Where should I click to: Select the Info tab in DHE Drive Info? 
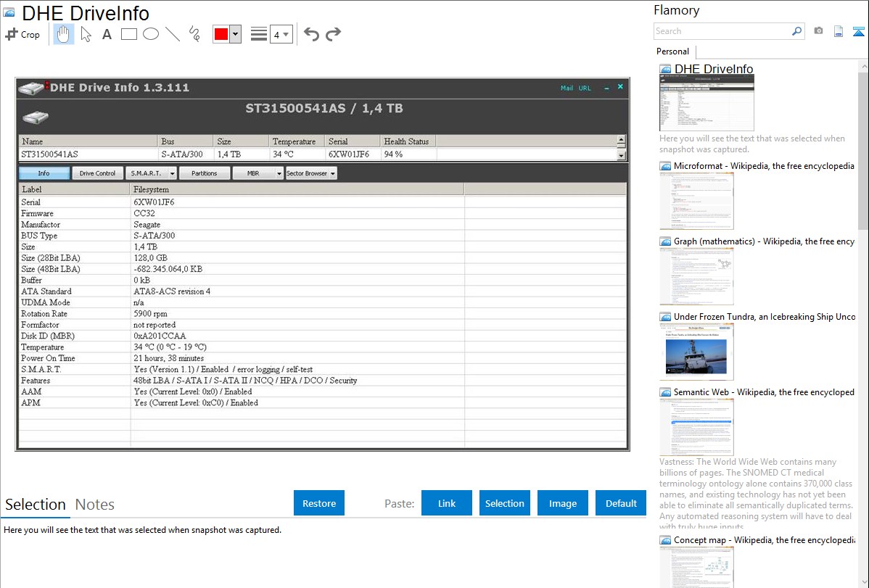click(x=44, y=173)
